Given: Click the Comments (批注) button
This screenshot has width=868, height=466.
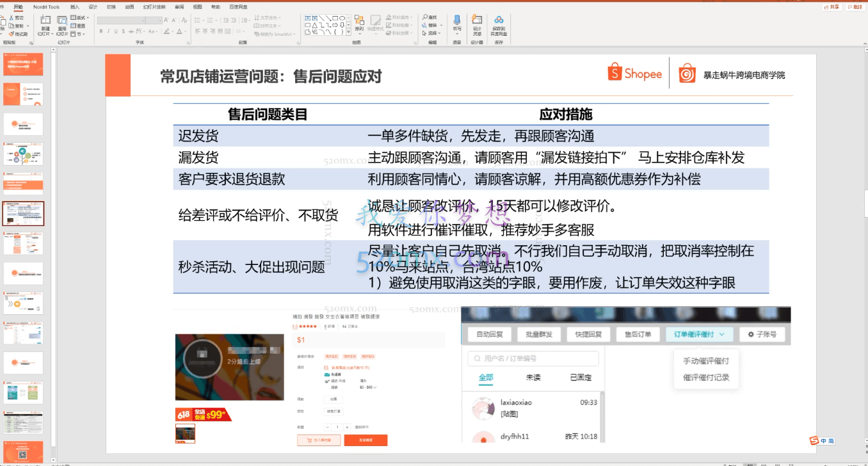Looking at the screenshot, I should pos(856,7).
